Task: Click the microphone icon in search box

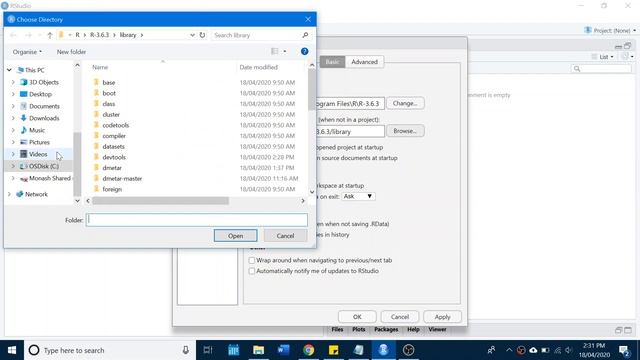Action: (186, 350)
